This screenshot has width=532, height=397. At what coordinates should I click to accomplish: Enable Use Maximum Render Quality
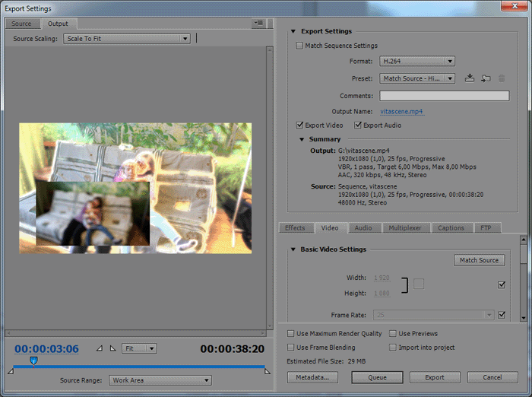(x=292, y=334)
